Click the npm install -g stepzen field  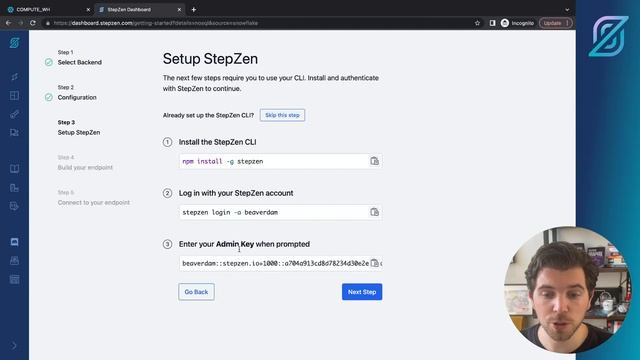point(280,161)
